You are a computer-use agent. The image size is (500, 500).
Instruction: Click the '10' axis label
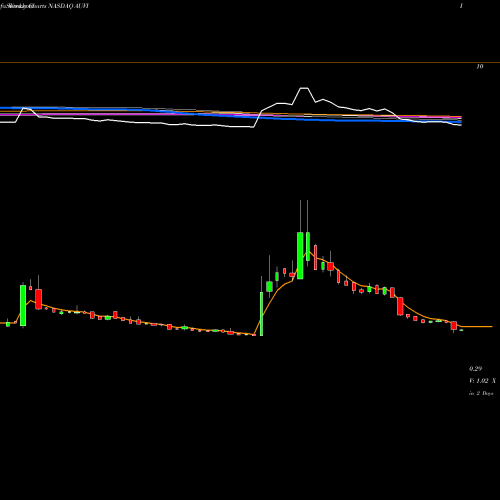480,67
